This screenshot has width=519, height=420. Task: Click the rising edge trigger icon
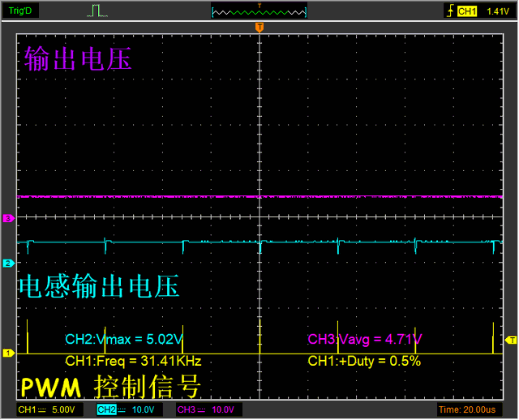tap(448, 11)
